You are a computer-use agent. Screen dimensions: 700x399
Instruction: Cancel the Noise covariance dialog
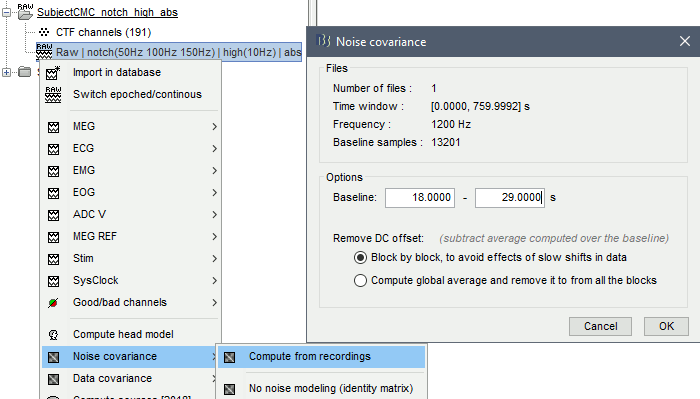(600, 326)
